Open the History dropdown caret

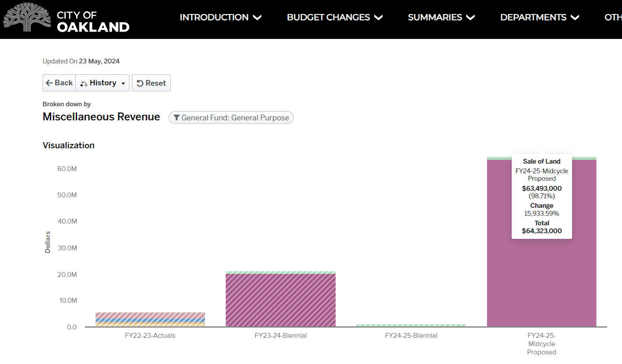123,84
